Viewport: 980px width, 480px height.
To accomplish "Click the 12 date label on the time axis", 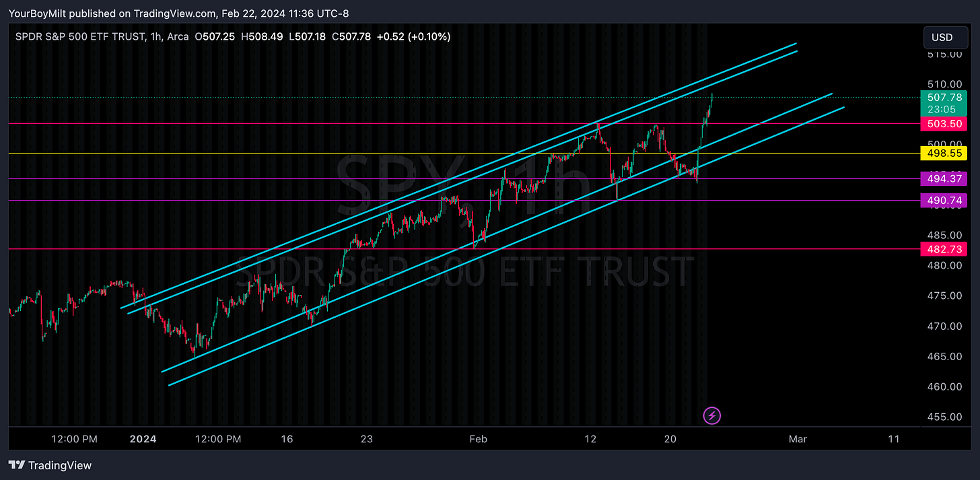I will coord(590,439).
